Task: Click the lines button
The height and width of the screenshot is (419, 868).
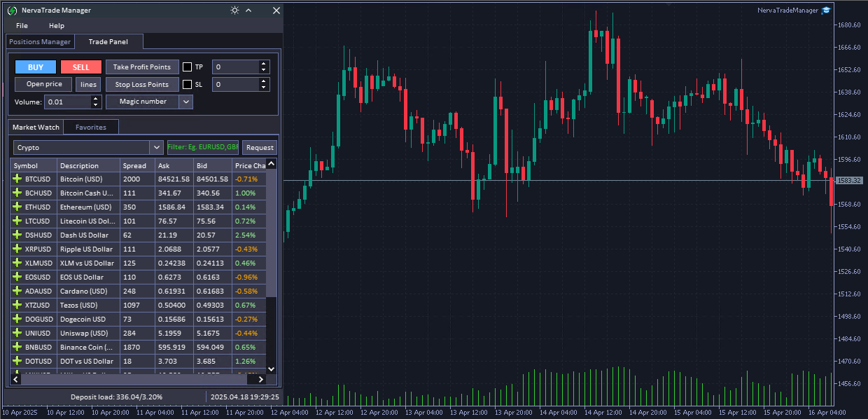Action: coord(87,84)
